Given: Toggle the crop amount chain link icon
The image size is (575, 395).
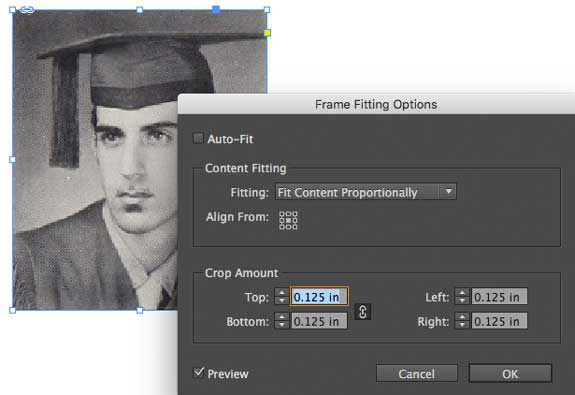Looking at the screenshot, I should 363,312.
